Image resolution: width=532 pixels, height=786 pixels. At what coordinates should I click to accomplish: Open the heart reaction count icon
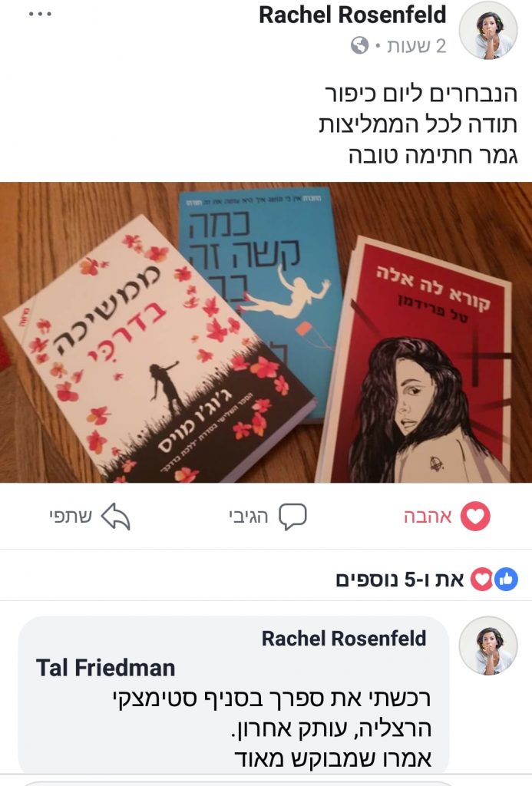click(481, 580)
